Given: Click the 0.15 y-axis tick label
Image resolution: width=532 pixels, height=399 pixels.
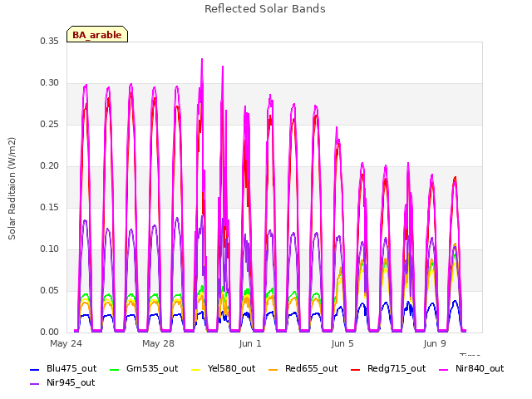Looking at the screenshot, I should 50,207.
